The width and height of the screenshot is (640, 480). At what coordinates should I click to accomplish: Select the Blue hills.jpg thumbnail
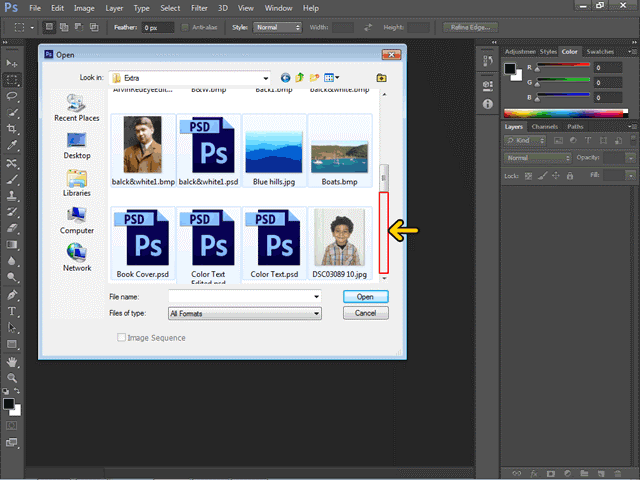pos(274,151)
